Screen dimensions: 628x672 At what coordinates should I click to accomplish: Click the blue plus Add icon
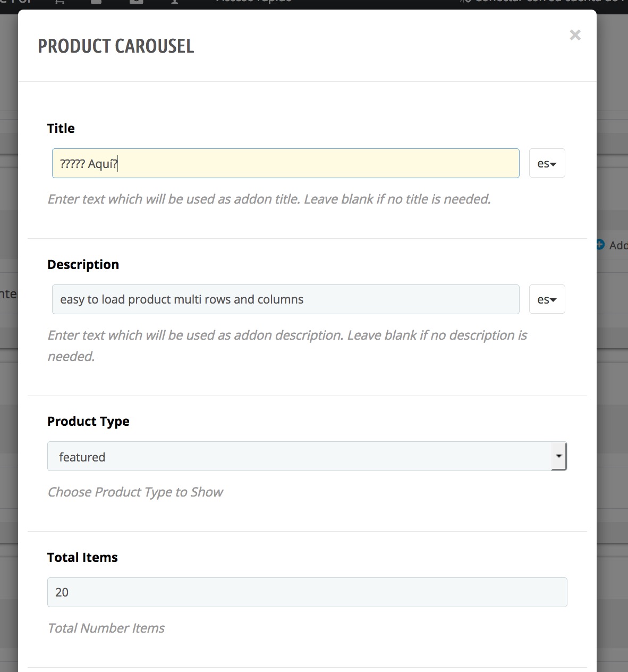click(x=600, y=245)
